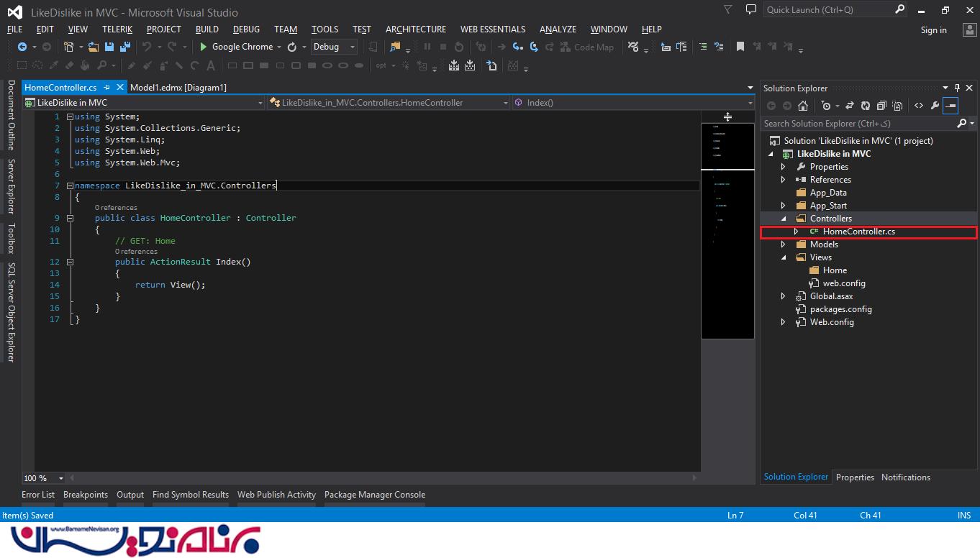The height and width of the screenshot is (558, 980).
Task: Open the ARCHITECTURE menu
Action: (x=415, y=29)
